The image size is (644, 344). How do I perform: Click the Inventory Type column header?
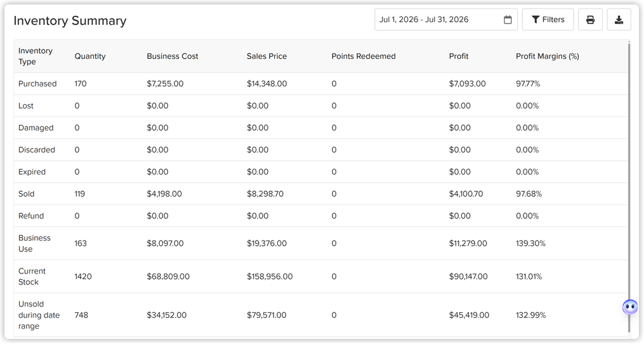pos(36,56)
